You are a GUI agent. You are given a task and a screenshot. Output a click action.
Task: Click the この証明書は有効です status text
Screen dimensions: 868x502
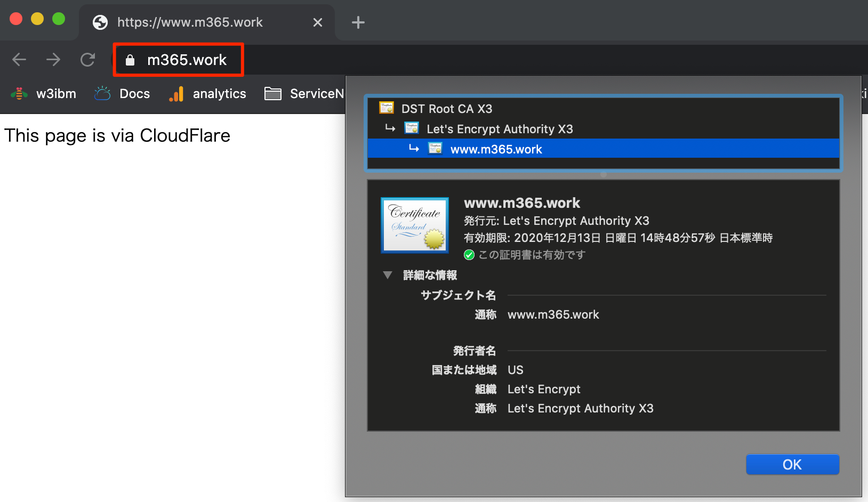click(532, 255)
